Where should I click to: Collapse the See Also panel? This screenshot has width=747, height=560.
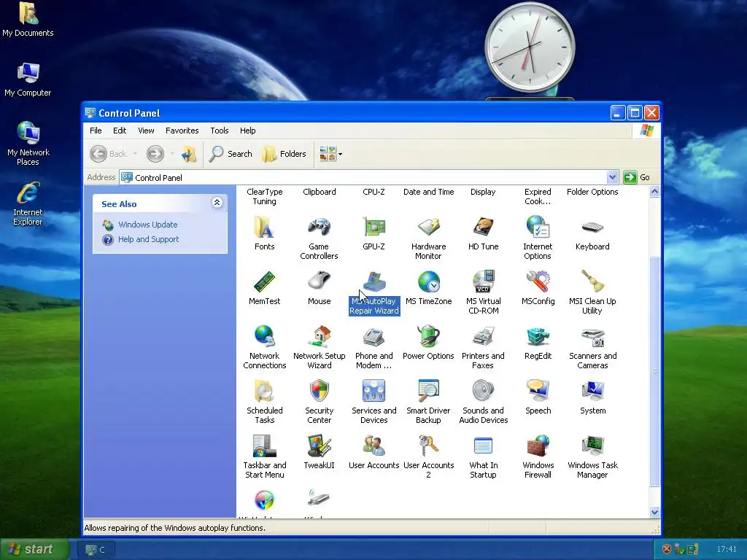pos(217,203)
